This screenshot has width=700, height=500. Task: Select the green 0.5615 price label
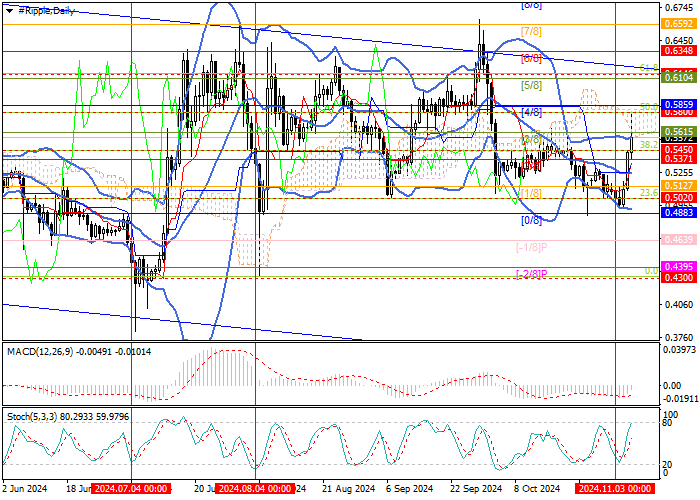679,131
